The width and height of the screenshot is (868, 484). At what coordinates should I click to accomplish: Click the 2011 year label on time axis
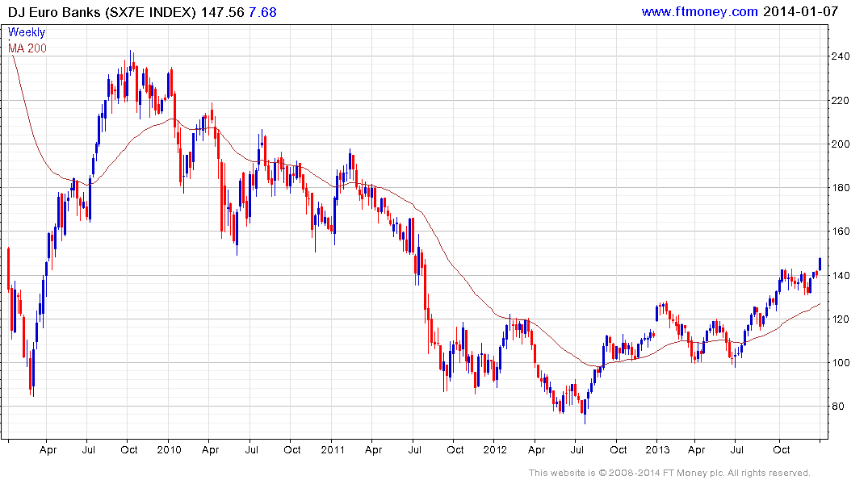[333, 449]
